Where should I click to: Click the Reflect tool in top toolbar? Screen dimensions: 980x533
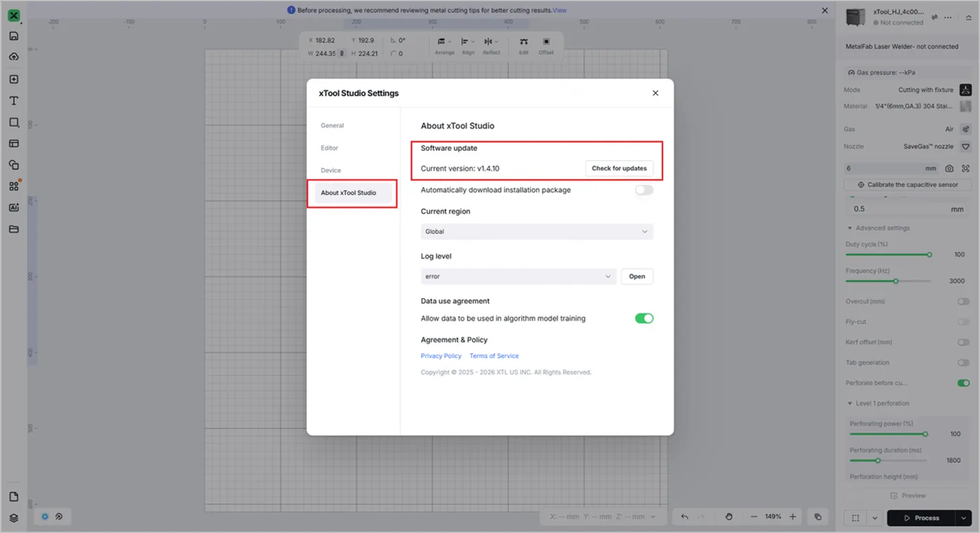coord(491,46)
